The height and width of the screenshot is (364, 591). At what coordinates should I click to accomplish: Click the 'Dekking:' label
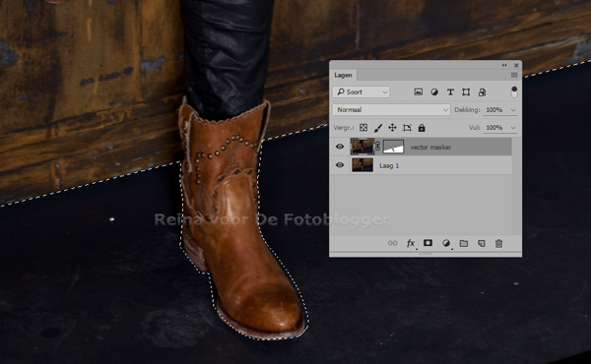[467, 110]
